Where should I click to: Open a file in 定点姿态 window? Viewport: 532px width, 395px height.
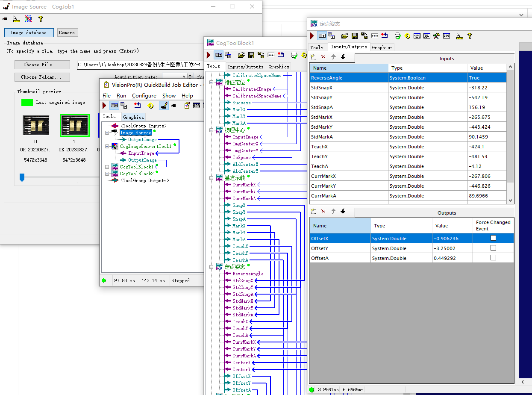[344, 36]
